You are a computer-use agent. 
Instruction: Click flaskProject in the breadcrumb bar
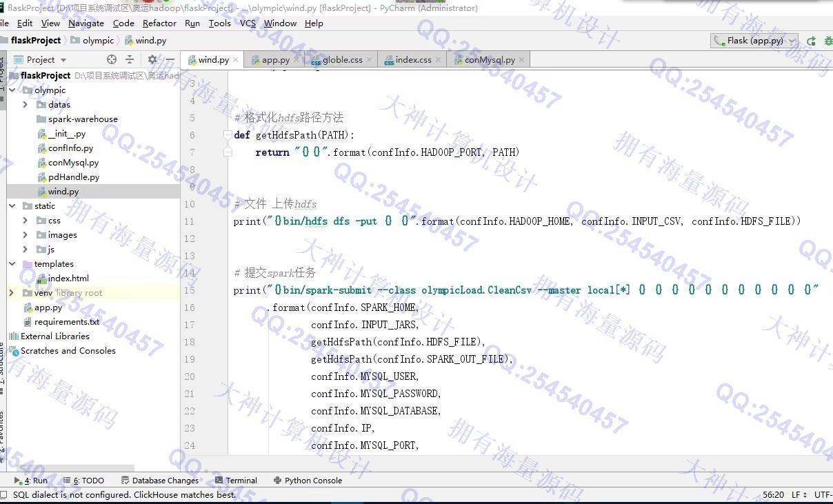pyautogui.click(x=36, y=40)
